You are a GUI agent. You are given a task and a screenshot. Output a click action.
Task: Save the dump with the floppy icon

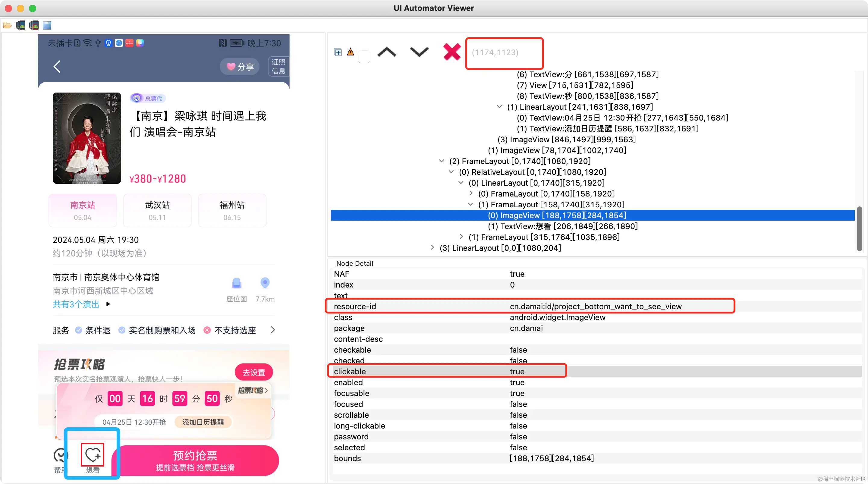[x=47, y=25]
